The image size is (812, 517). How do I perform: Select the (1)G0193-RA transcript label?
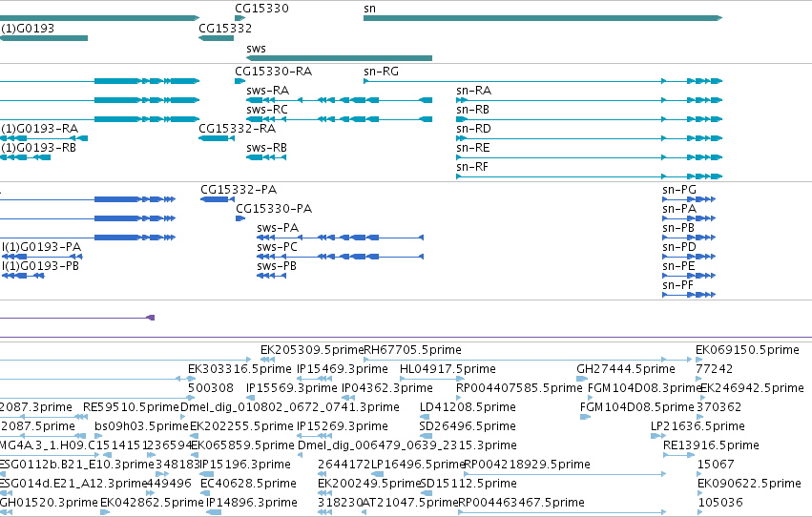pos(39,129)
